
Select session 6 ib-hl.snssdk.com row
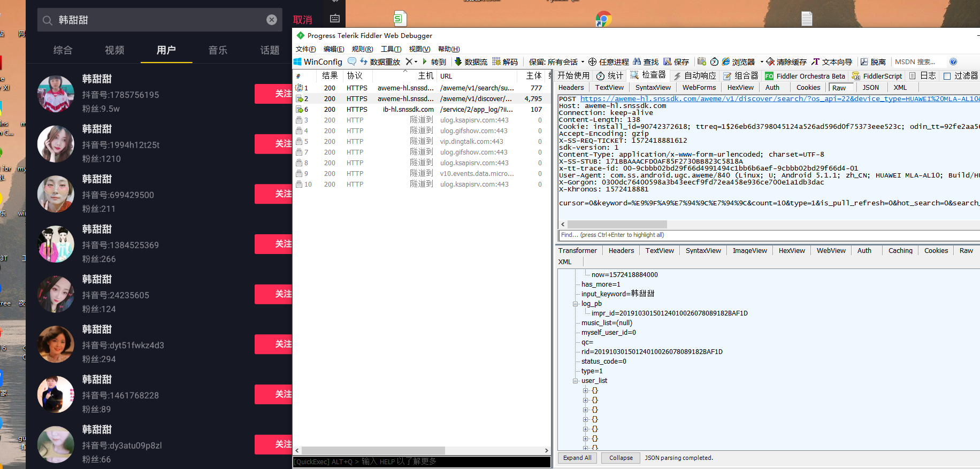click(421, 109)
